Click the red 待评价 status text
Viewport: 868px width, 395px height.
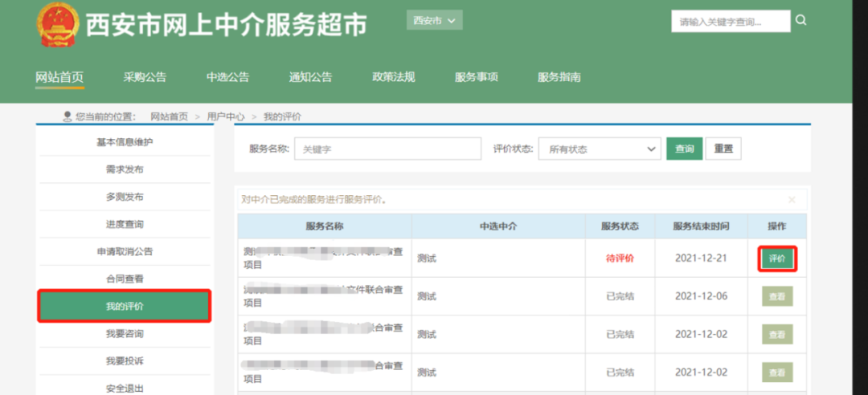click(x=620, y=259)
